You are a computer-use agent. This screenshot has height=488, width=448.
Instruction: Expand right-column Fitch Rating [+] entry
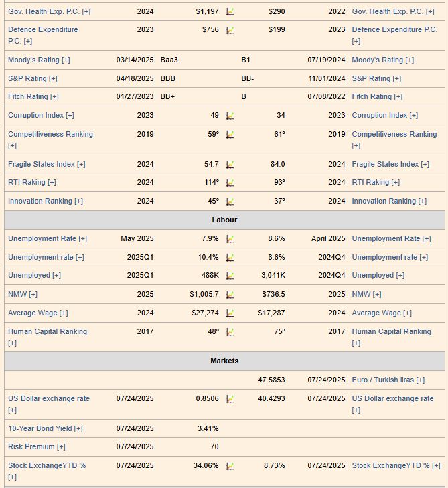click(377, 97)
